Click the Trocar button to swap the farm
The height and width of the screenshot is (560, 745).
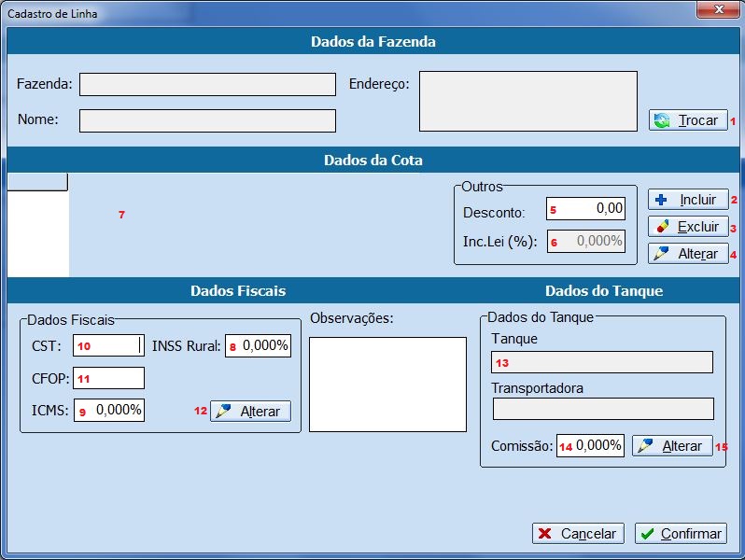point(688,119)
